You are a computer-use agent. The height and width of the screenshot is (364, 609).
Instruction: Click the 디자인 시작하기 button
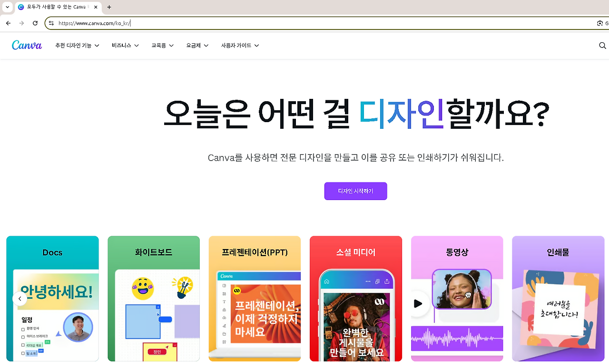[x=355, y=191]
